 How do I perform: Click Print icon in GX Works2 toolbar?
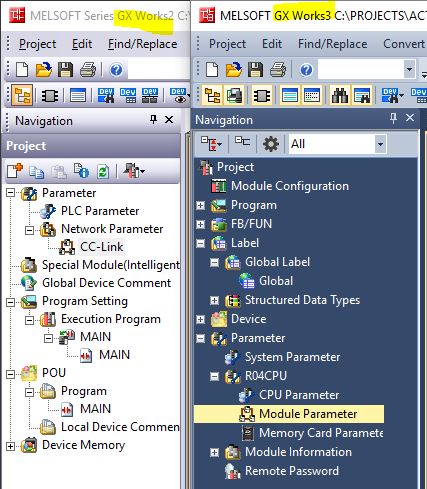point(88,70)
